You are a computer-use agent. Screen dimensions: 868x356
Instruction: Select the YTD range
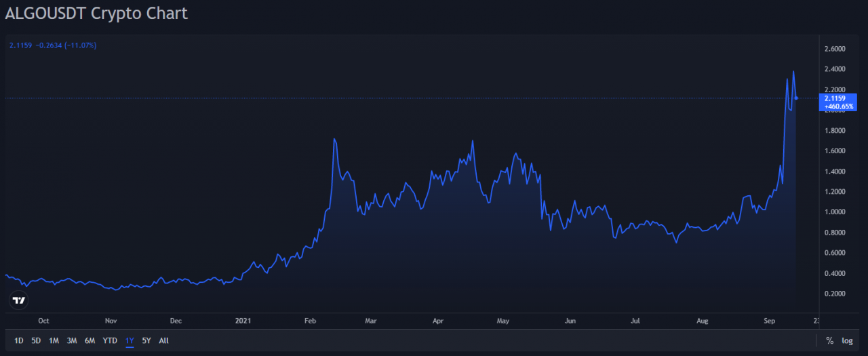point(110,340)
